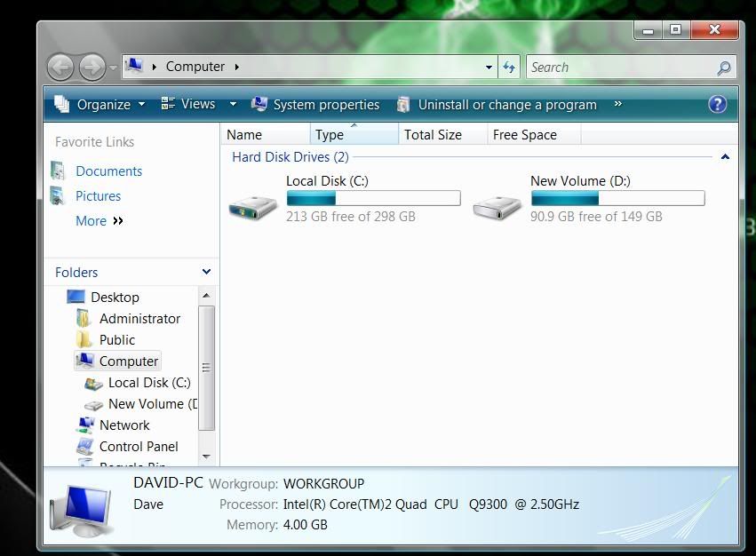Open Pictures from Favorite Links

click(98, 196)
